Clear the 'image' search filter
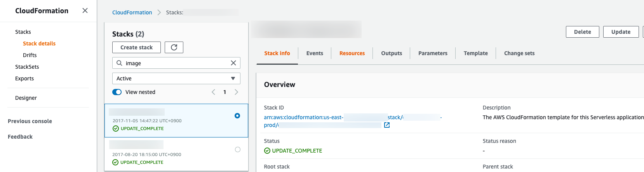The height and width of the screenshot is (172, 644). point(233,63)
